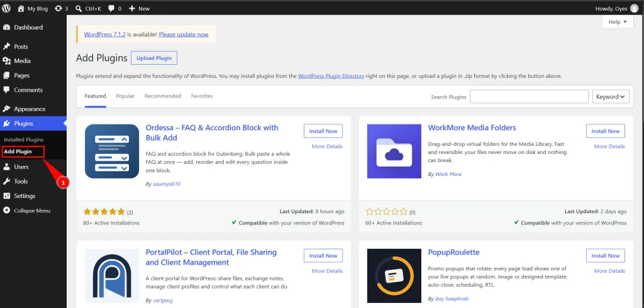
Task: Click WorkMore empty star rating
Action: (386, 212)
